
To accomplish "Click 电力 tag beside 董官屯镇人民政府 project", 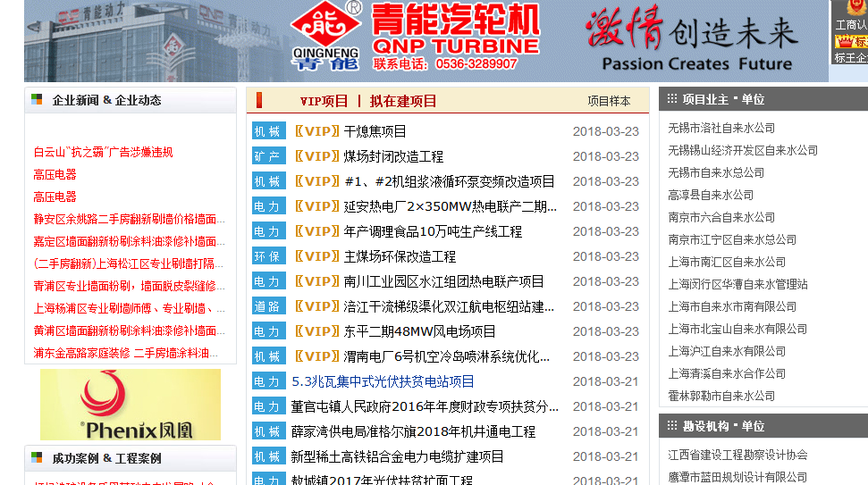I will tap(268, 406).
